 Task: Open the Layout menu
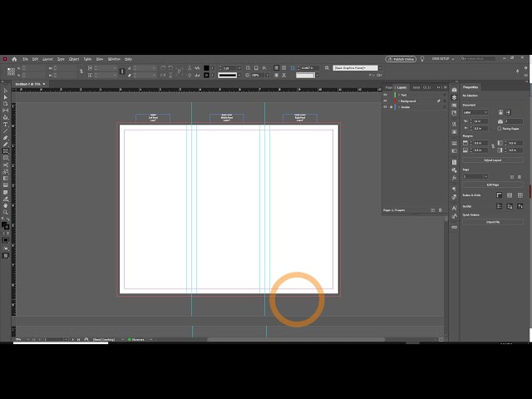47,59
